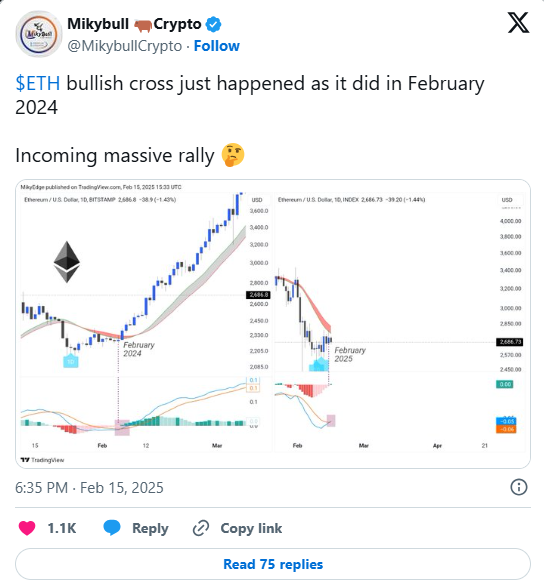This screenshot has height=588, width=544.
Task: Click the blue reply bubble icon
Action: (112, 528)
